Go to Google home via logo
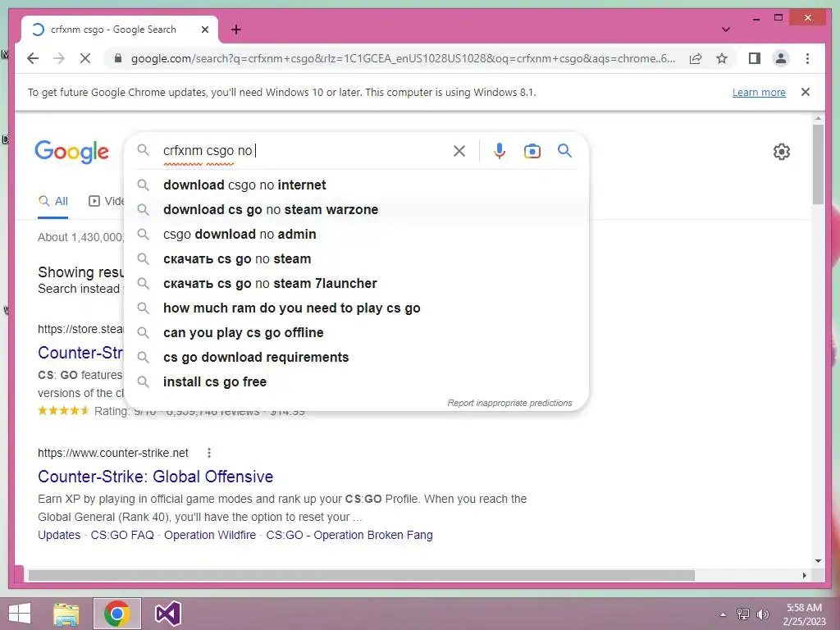The width and height of the screenshot is (840, 630). (72, 152)
